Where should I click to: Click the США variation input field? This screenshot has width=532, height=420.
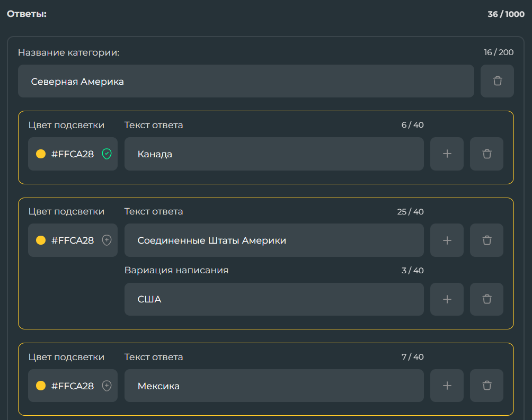tap(274, 299)
